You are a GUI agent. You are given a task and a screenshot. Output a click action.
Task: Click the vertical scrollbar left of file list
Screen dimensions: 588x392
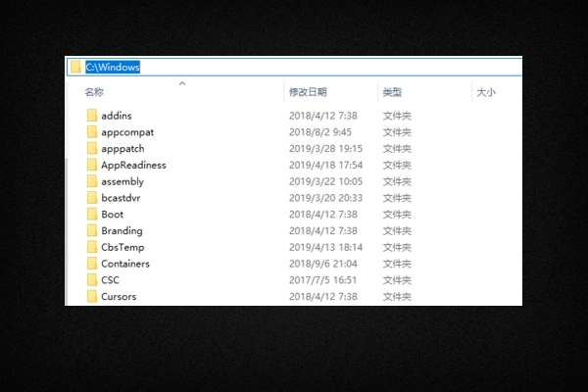[67, 231]
